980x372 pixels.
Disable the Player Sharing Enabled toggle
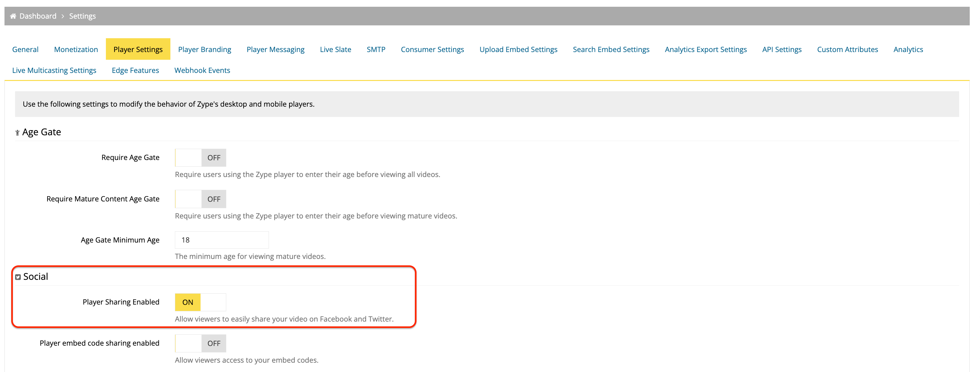coord(200,302)
